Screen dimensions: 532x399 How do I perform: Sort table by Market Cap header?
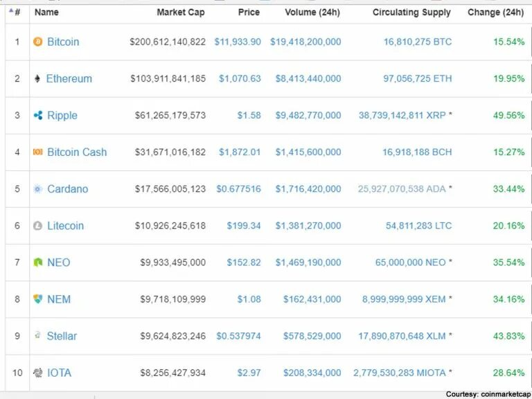point(181,12)
